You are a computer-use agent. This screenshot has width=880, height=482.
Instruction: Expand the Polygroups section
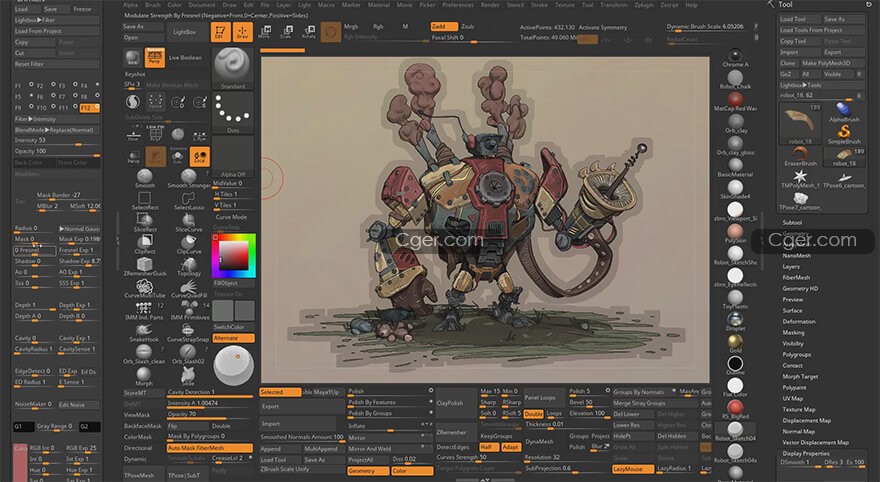pyautogui.click(x=796, y=355)
